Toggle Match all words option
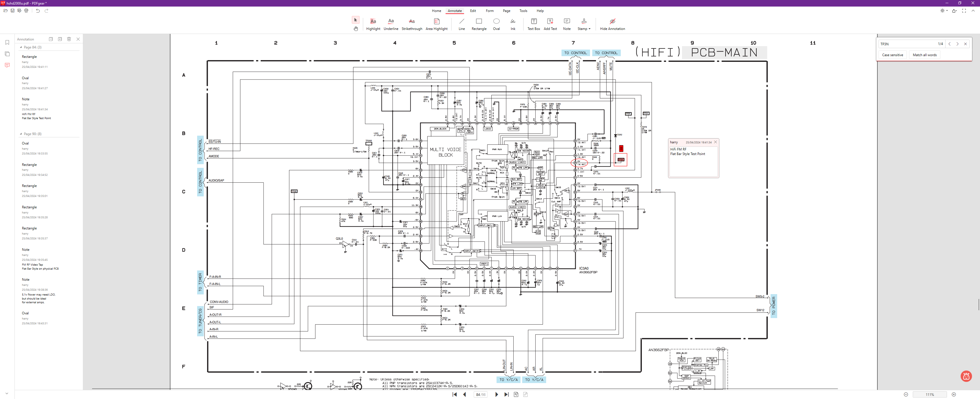The image size is (980, 399). [x=924, y=55]
